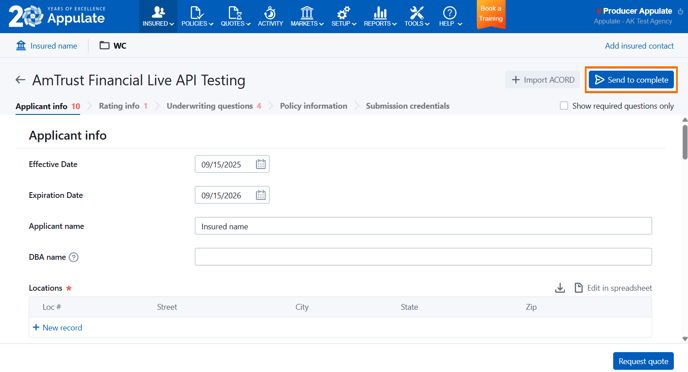Click the Import ACORD button
This screenshot has width=688, height=372.
pyautogui.click(x=543, y=80)
